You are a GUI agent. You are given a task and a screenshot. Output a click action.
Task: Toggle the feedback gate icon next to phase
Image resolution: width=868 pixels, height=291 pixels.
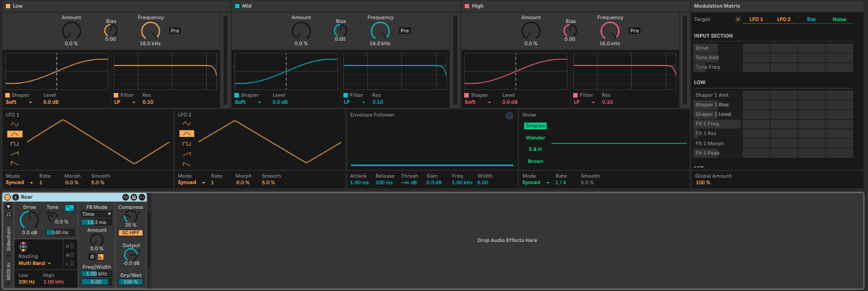tap(101, 256)
